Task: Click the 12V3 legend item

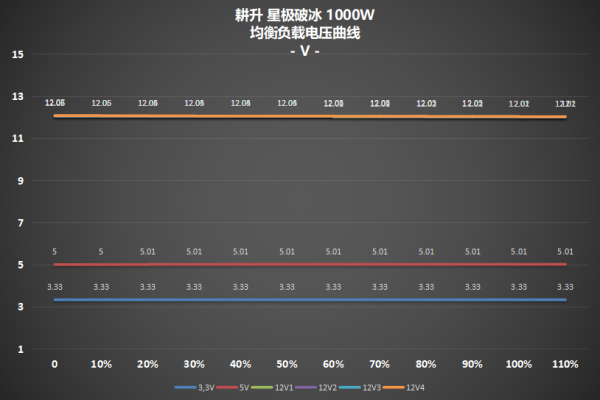Action: pyautogui.click(x=371, y=386)
